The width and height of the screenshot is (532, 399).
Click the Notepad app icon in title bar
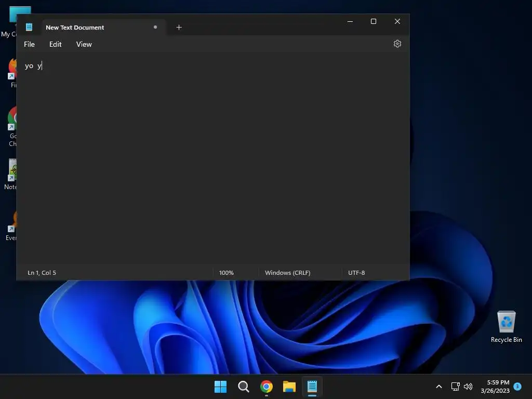coord(29,27)
